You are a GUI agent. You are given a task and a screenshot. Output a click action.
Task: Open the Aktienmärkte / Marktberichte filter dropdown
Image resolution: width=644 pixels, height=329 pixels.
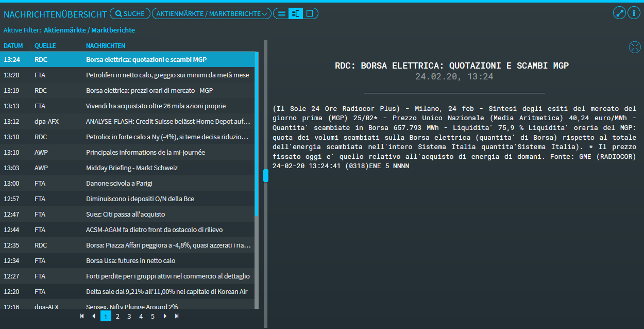point(211,14)
